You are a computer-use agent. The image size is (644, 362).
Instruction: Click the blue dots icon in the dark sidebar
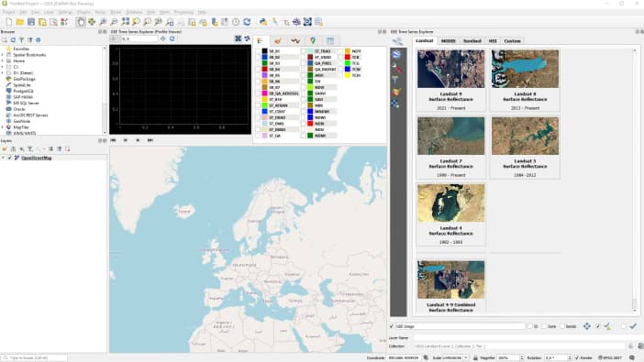click(395, 104)
